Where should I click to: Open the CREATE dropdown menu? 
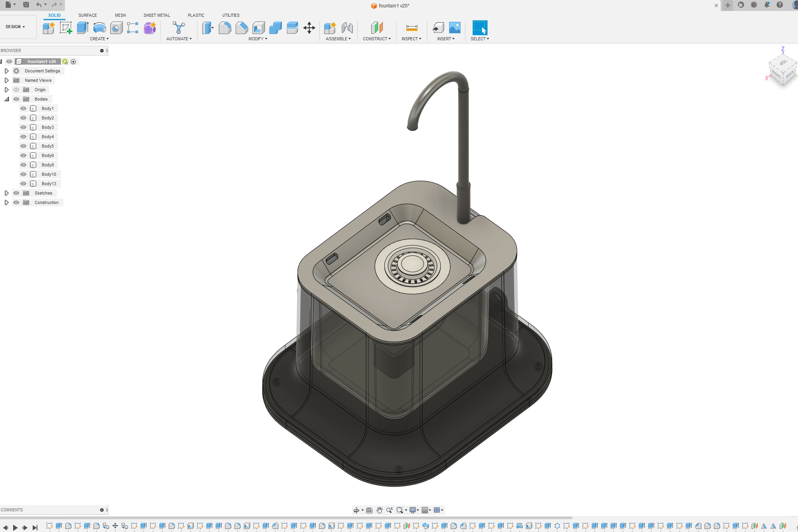[99, 39]
